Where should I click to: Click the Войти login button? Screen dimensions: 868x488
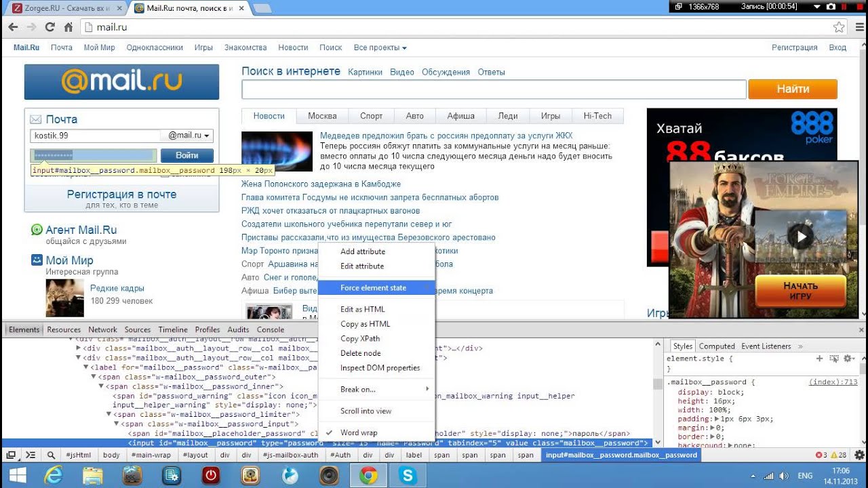tap(186, 155)
